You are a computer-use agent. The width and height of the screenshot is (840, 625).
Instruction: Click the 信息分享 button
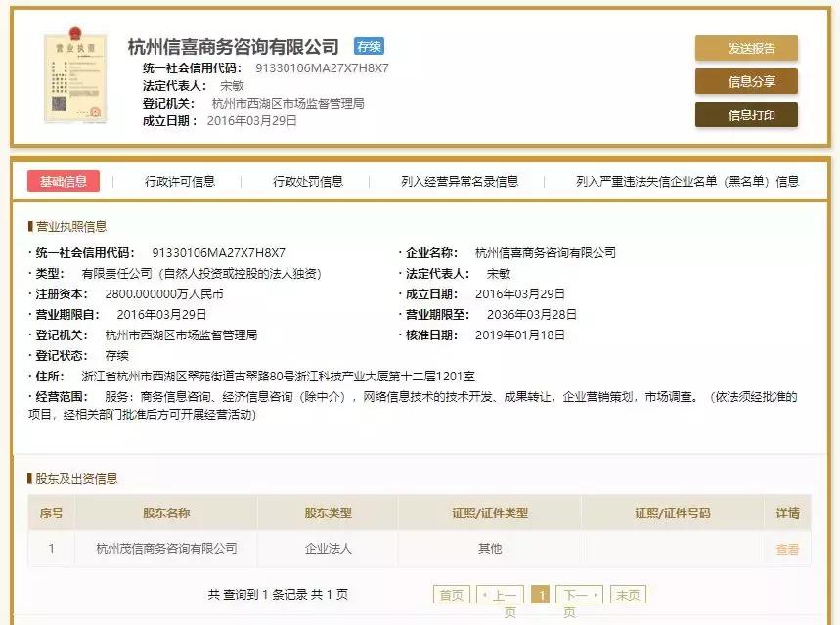pos(746,80)
